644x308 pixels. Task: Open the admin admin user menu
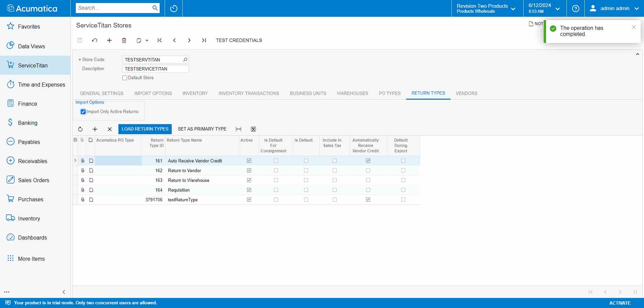614,8
